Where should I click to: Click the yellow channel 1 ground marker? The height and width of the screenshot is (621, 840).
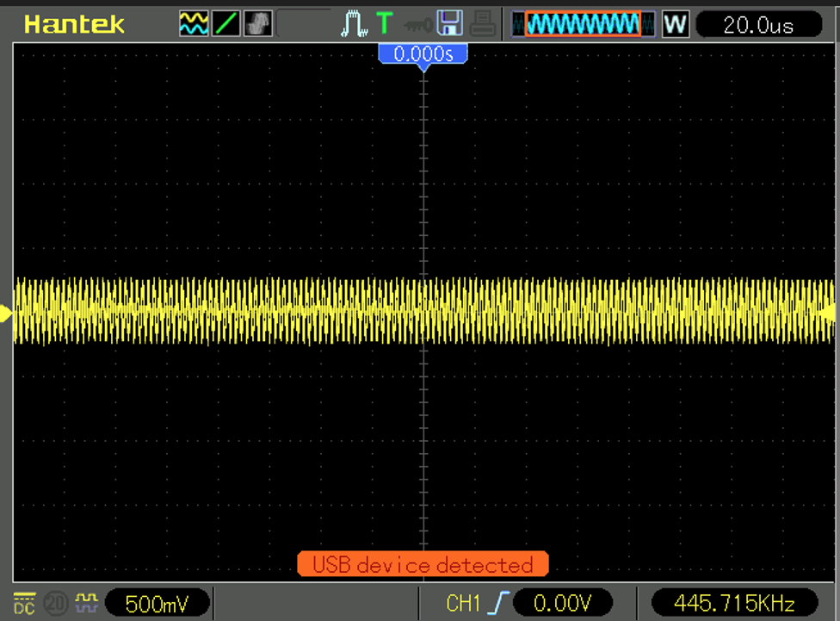click(x=6, y=314)
